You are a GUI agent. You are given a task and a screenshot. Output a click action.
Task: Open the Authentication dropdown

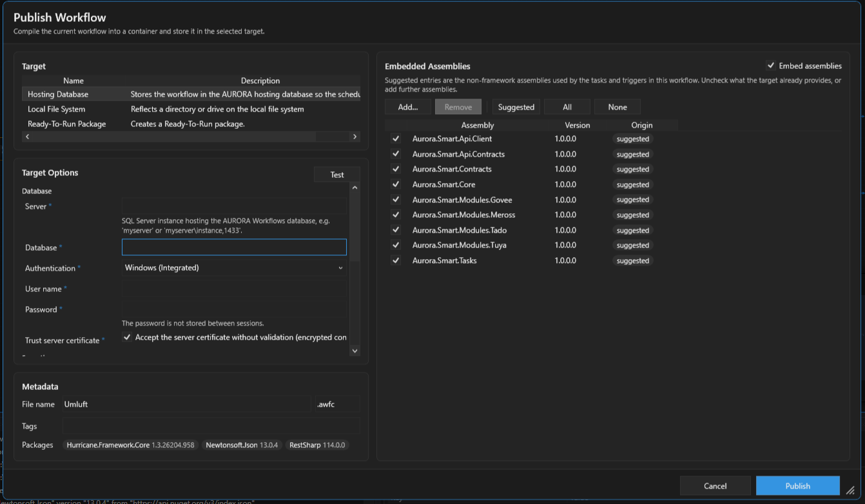click(234, 268)
